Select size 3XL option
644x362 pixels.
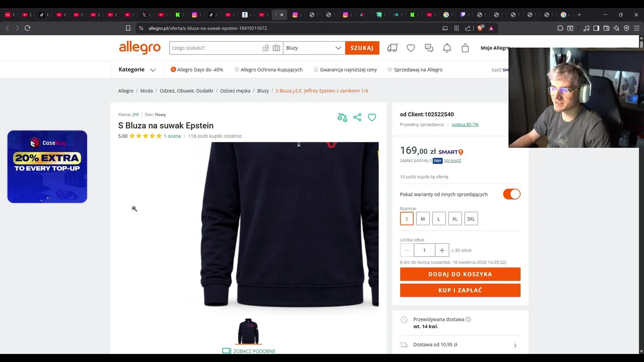pos(471,219)
